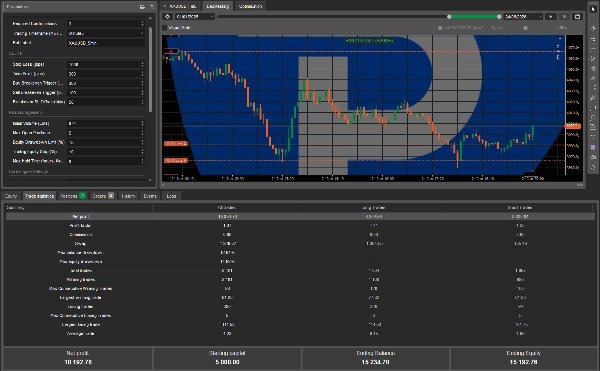The height and width of the screenshot is (371, 600).
Task: Click the Parameters panel vertical scrollbar
Action: pos(150,69)
